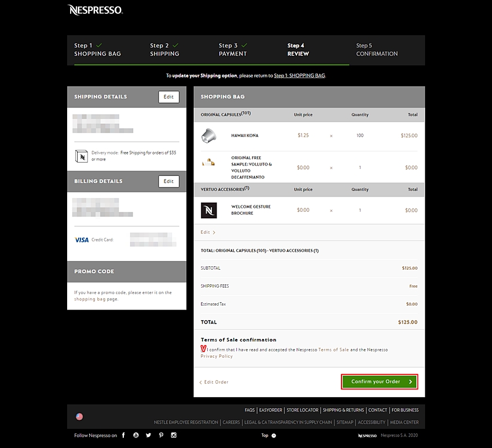Click the Estimated Tax $0.00 value
The height and width of the screenshot is (448, 492).
(412, 304)
